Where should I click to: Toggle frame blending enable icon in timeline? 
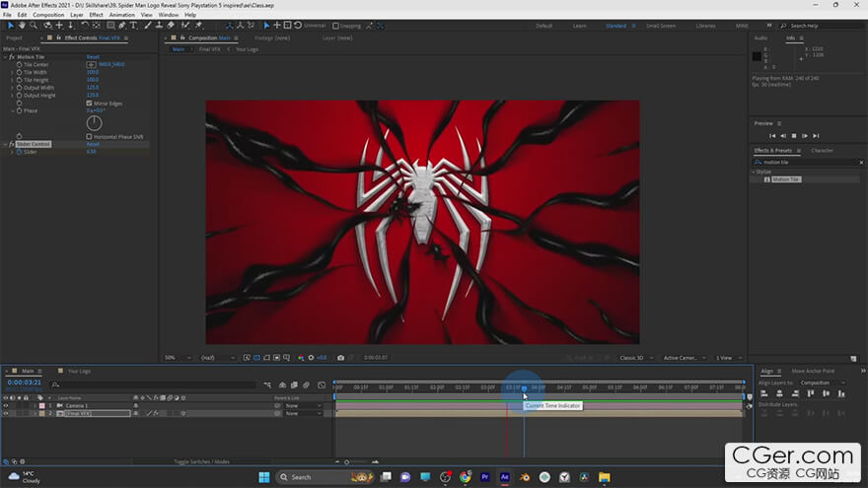click(x=295, y=385)
